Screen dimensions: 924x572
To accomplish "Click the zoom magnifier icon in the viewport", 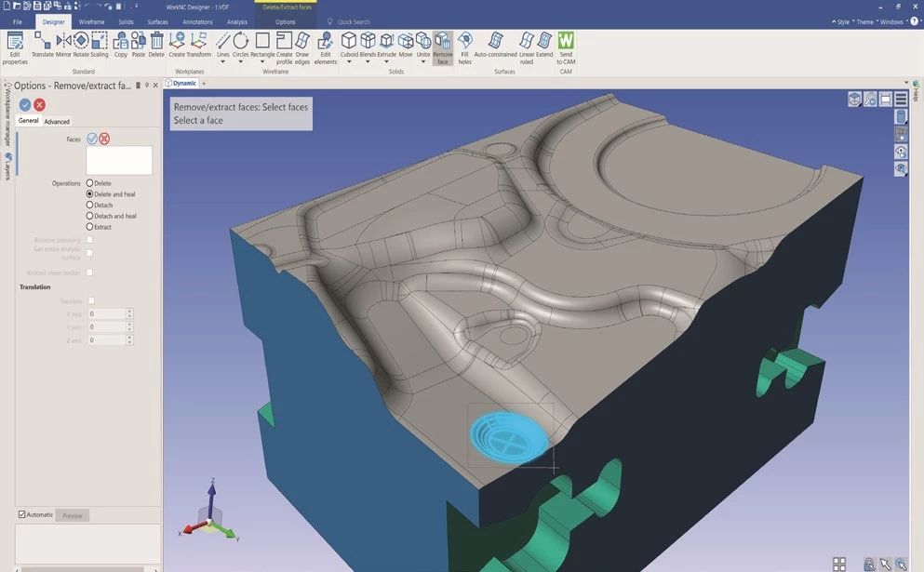I will click(870, 99).
